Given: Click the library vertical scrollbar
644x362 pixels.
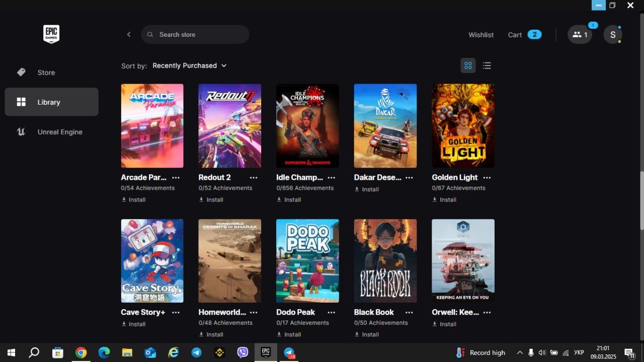Looking at the screenshot, I should 641,200.
